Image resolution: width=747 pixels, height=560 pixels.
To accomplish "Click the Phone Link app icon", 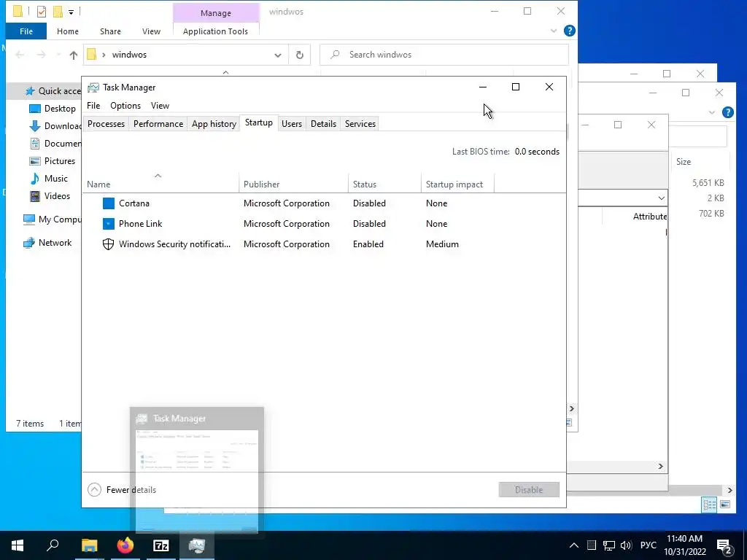I will (x=109, y=224).
